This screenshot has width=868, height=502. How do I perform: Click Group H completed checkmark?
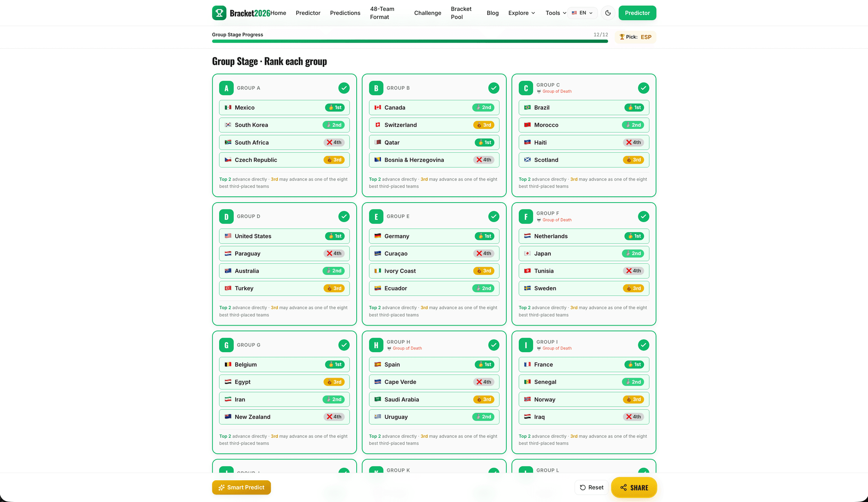click(x=494, y=345)
